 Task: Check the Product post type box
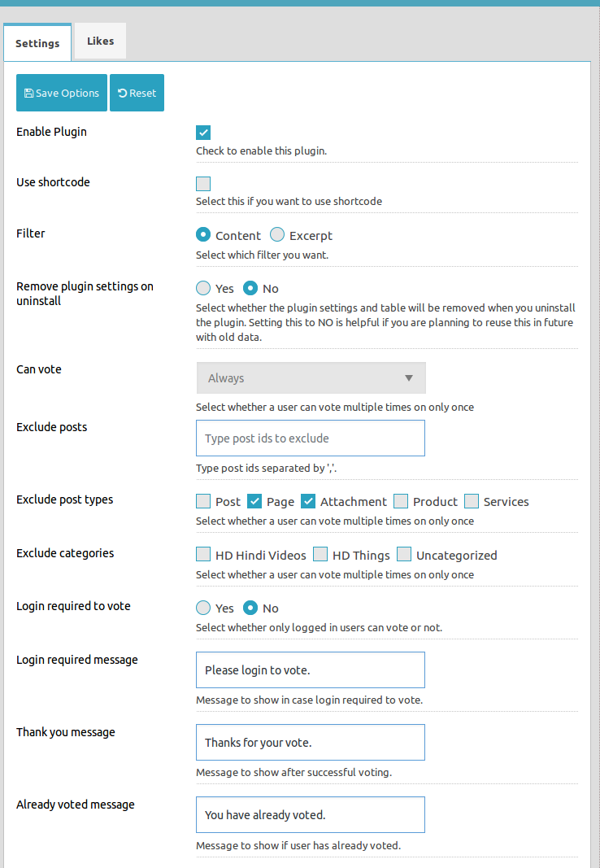point(401,501)
